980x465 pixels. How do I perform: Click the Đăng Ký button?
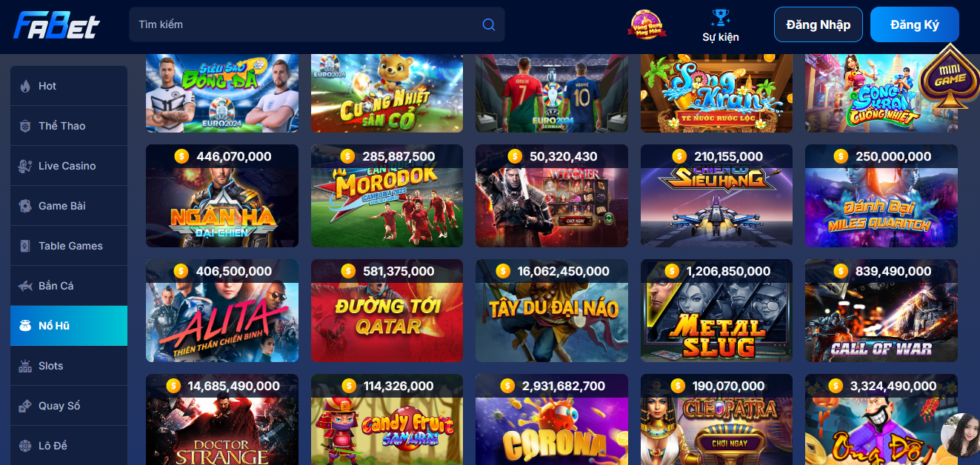point(915,24)
